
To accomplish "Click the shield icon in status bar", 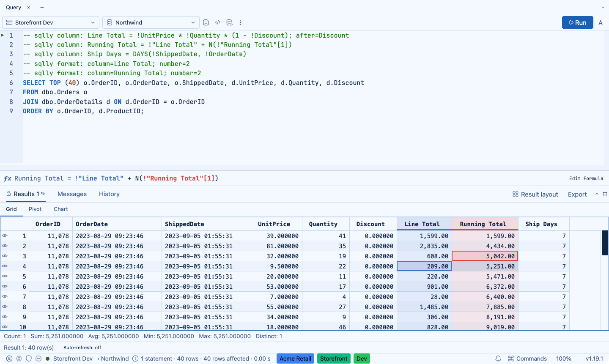I will 29,359.
